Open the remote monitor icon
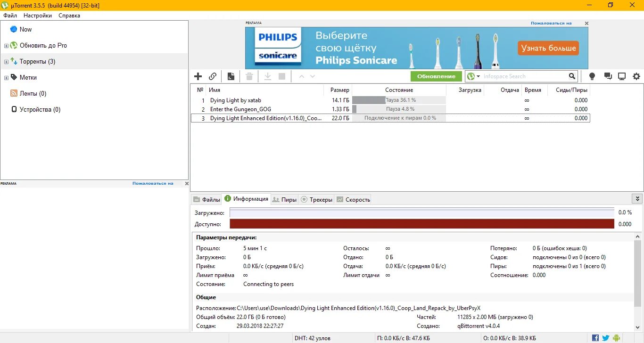The height and width of the screenshot is (343, 644). [622, 76]
